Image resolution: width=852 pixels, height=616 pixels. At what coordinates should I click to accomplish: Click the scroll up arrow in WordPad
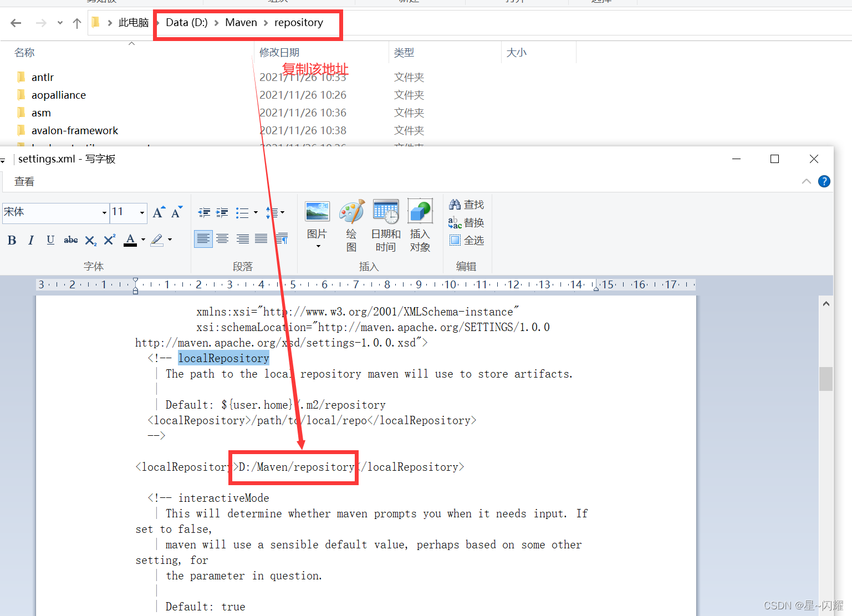826,303
